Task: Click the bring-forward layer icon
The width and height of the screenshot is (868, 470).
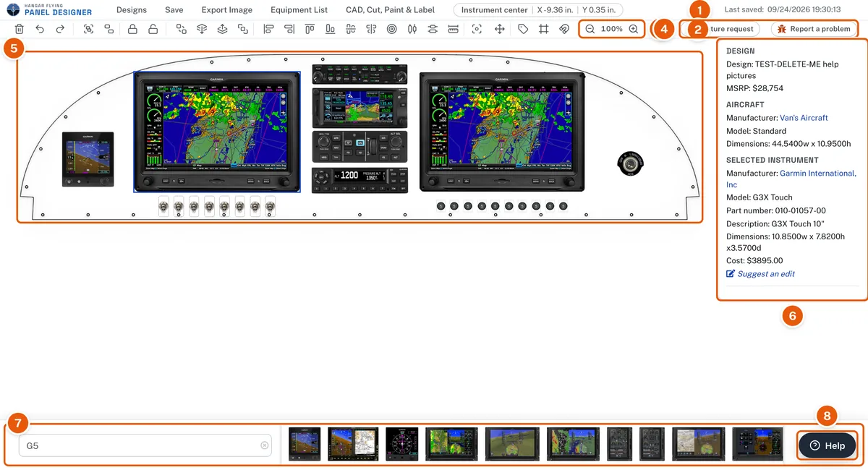Action: pos(222,29)
